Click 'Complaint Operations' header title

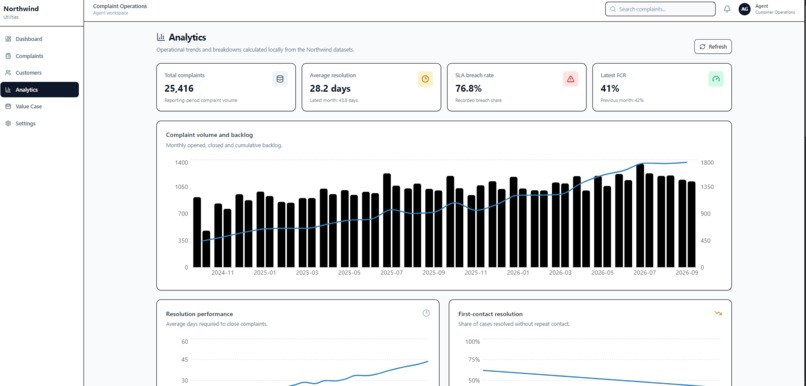click(x=120, y=6)
